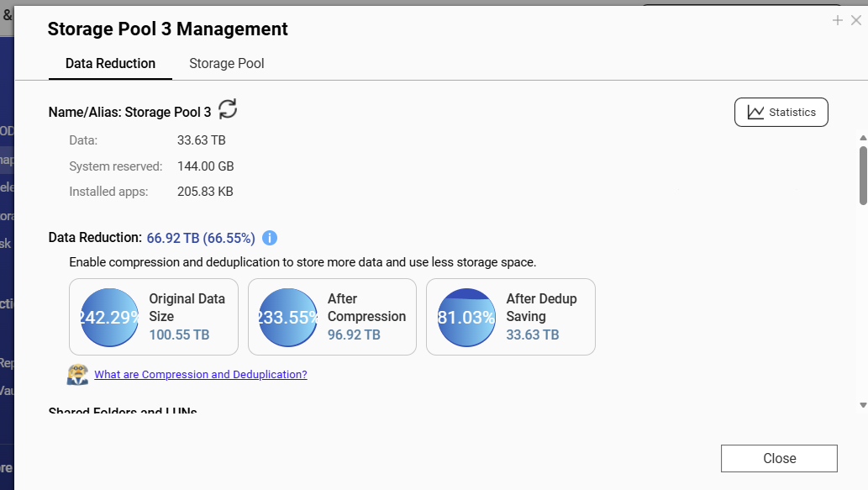This screenshot has width=868, height=490.
Task: Click the 81.03% After Dedup Saving chart
Action: point(466,317)
